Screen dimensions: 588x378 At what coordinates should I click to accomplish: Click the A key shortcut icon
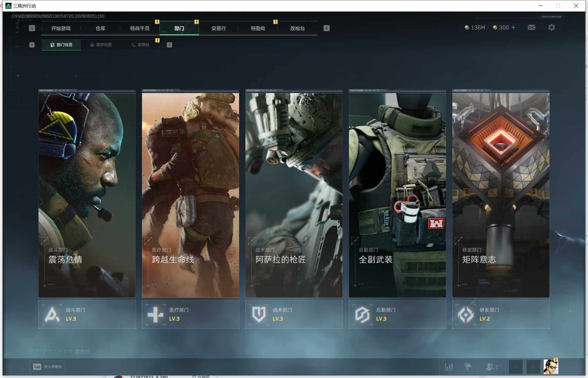(32, 45)
